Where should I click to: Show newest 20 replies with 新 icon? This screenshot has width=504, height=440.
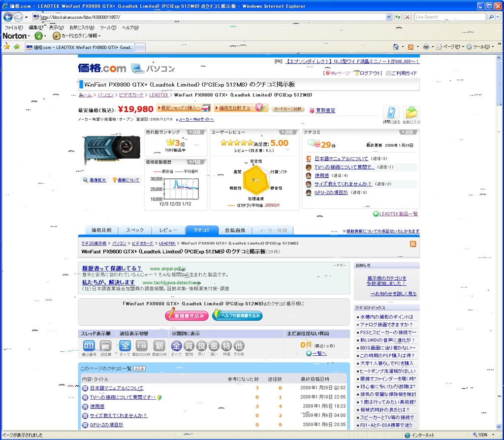coord(159,346)
